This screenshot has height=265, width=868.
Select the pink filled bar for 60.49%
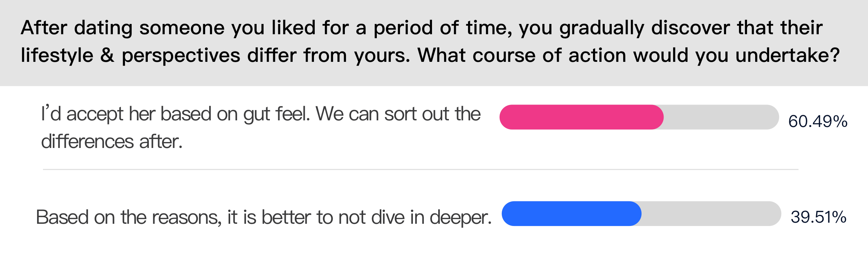click(x=582, y=117)
